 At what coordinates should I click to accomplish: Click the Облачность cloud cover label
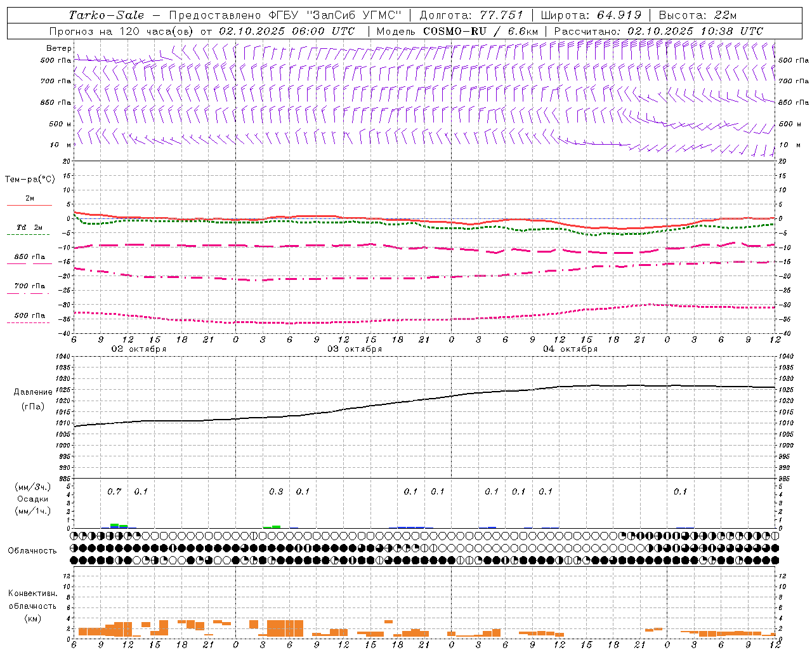tap(32, 550)
